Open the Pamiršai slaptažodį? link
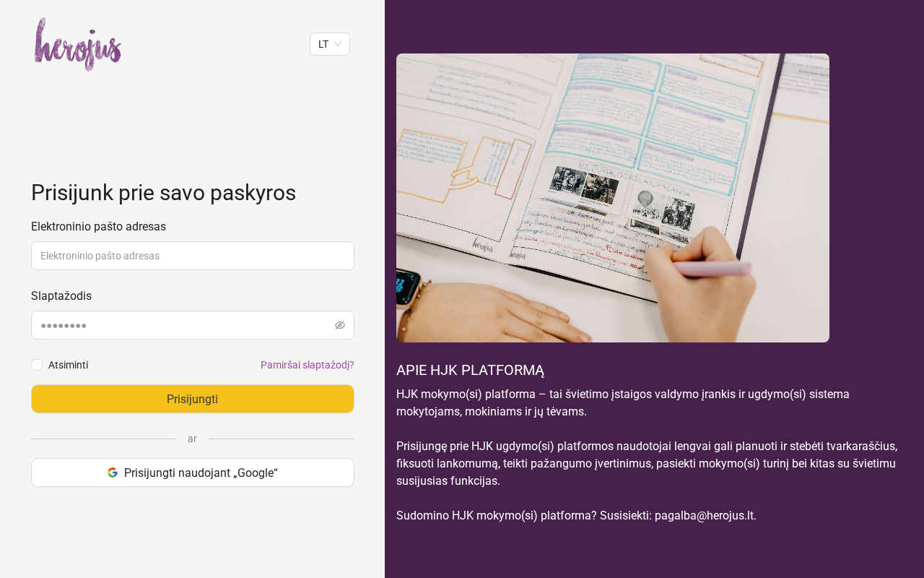Viewport: 924px width, 578px height. [x=308, y=365]
